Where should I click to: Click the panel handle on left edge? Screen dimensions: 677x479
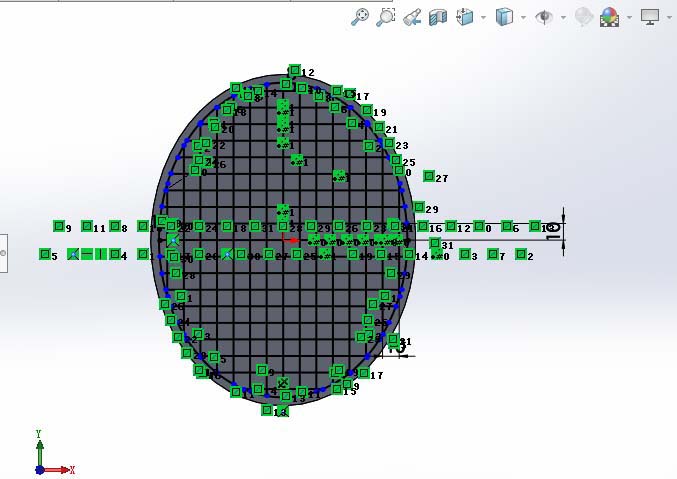(x=3, y=253)
